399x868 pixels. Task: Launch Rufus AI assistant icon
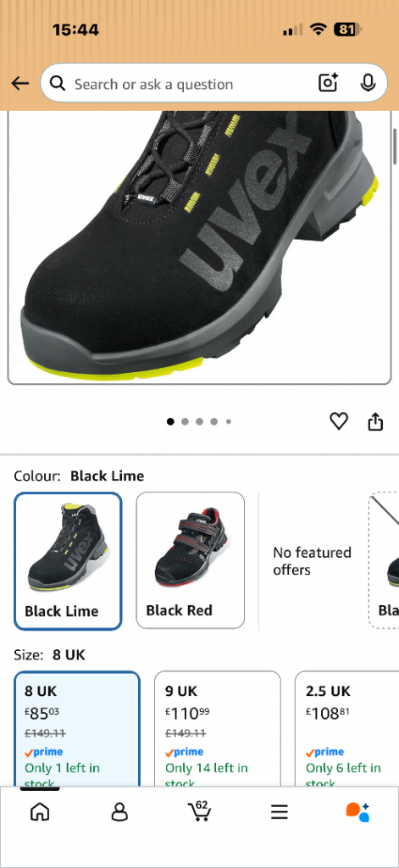point(357,812)
